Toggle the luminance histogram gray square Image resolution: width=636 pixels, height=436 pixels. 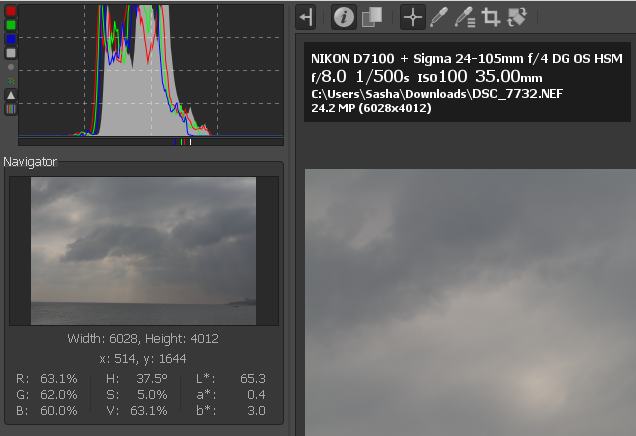[11, 53]
